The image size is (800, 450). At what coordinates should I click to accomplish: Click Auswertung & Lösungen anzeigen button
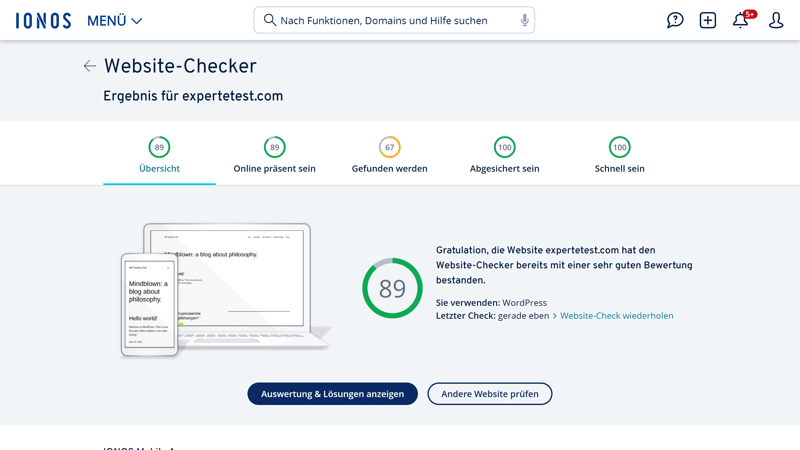coord(333,394)
